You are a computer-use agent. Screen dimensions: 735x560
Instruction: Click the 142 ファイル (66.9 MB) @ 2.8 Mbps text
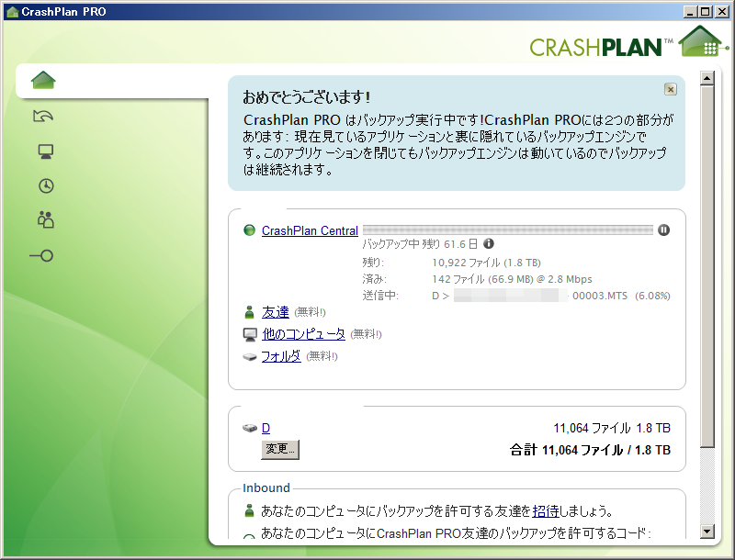point(512,279)
